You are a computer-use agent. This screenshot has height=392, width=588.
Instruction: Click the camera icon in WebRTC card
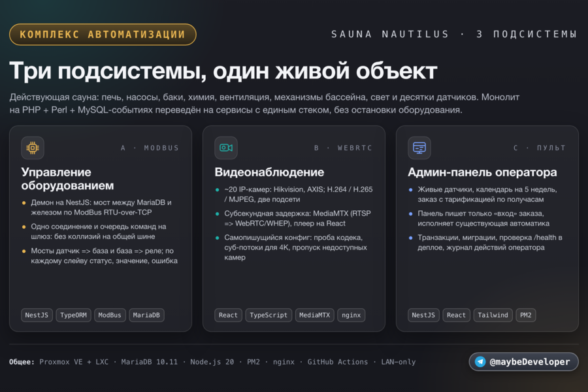point(226,148)
